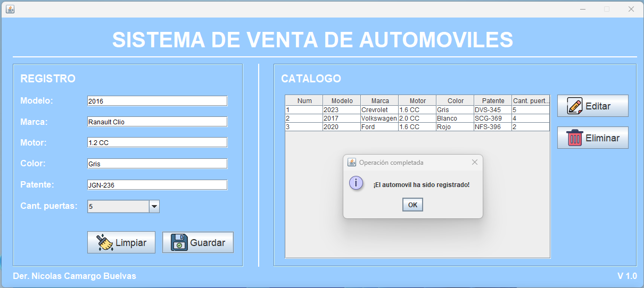Select the Volkswagen cell in the table
644x288 pixels.
pyautogui.click(x=379, y=118)
